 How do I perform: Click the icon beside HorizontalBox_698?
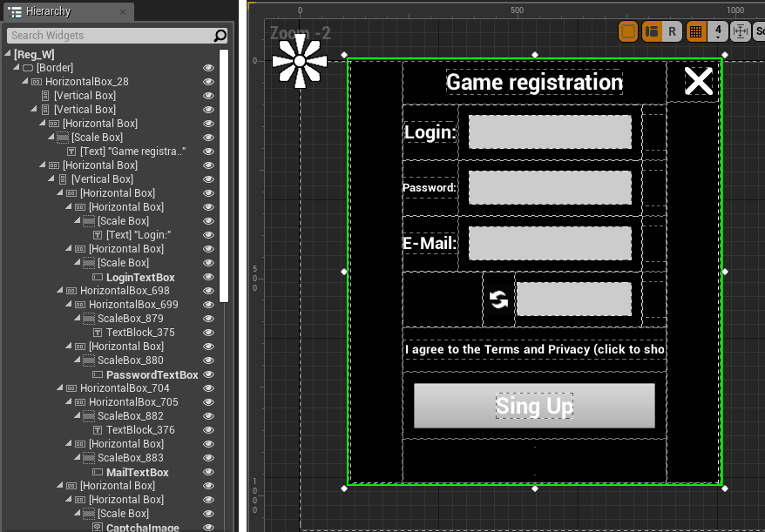point(71,291)
